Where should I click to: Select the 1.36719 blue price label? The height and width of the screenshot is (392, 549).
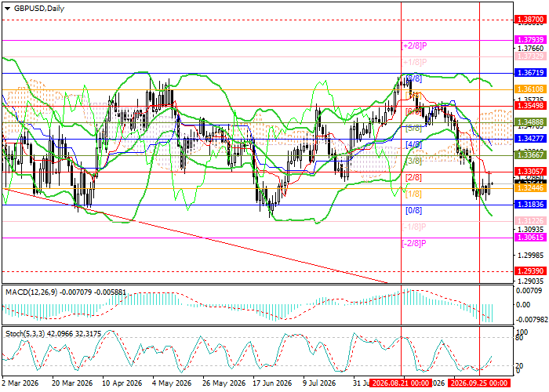[530, 73]
